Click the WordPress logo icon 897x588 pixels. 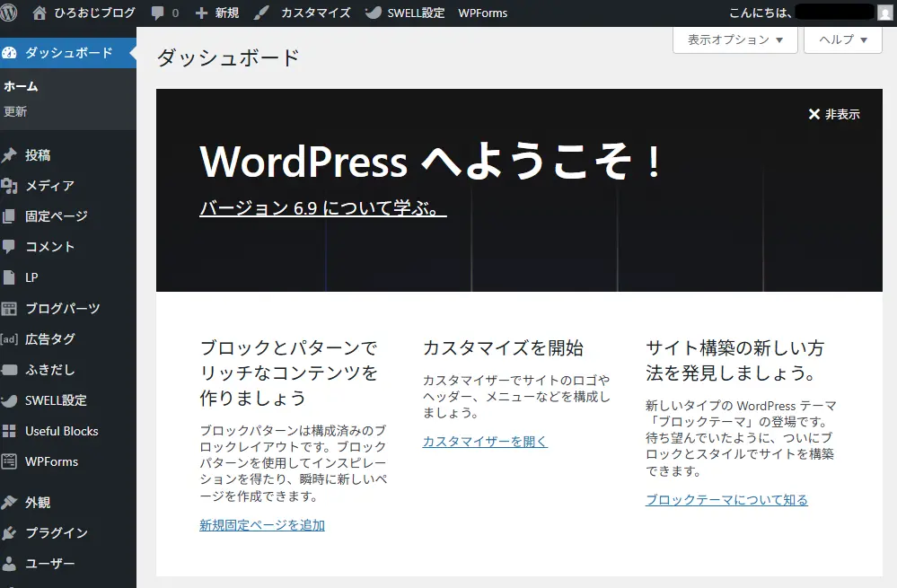coord(11,13)
